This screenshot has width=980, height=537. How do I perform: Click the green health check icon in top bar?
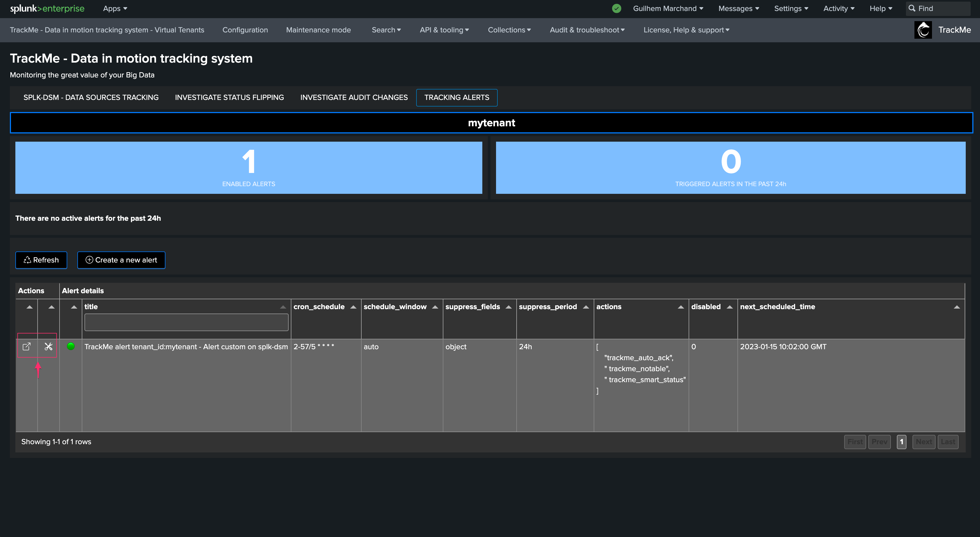pyautogui.click(x=617, y=8)
